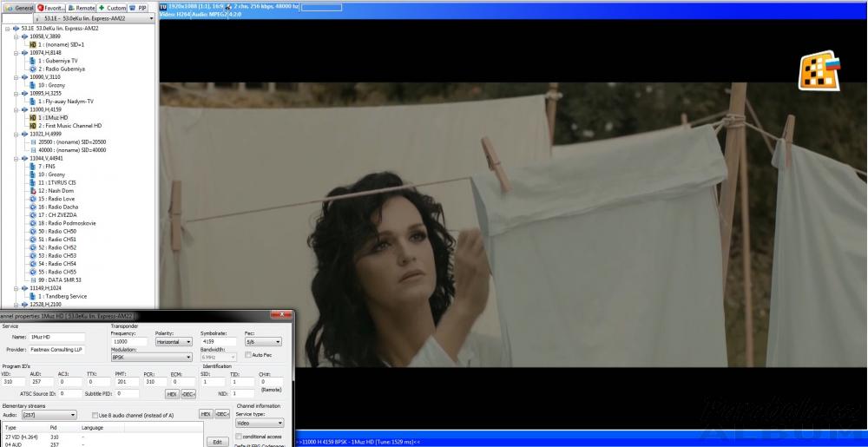The image size is (868, 447).
Task: Open the Polarity dropdown showing Horizontal
Action: click(174, 342)
